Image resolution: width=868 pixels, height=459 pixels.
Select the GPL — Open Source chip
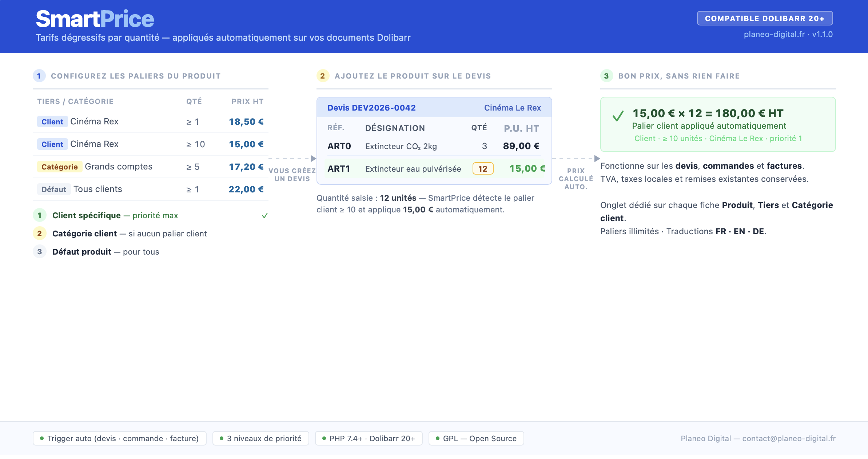pos(476,438)
